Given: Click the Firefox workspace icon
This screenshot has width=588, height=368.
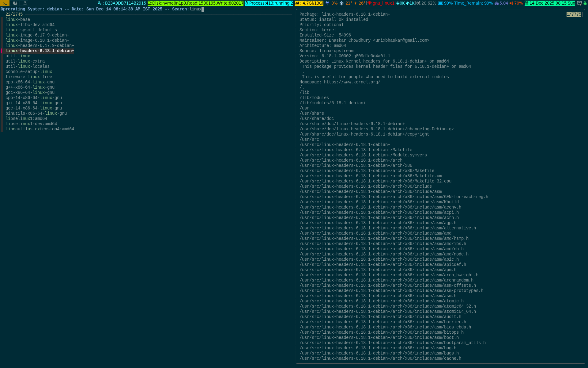Looking at the screenshot, I should (x=15, y=3).
